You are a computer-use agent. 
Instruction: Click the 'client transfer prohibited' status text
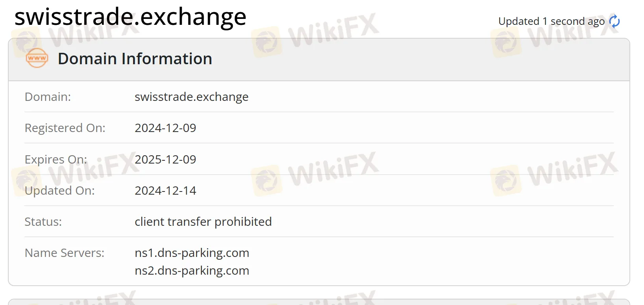click(x=203, y=222)
